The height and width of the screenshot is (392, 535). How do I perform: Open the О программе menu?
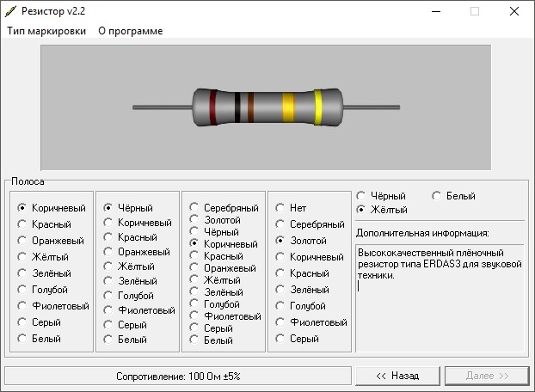130,31
